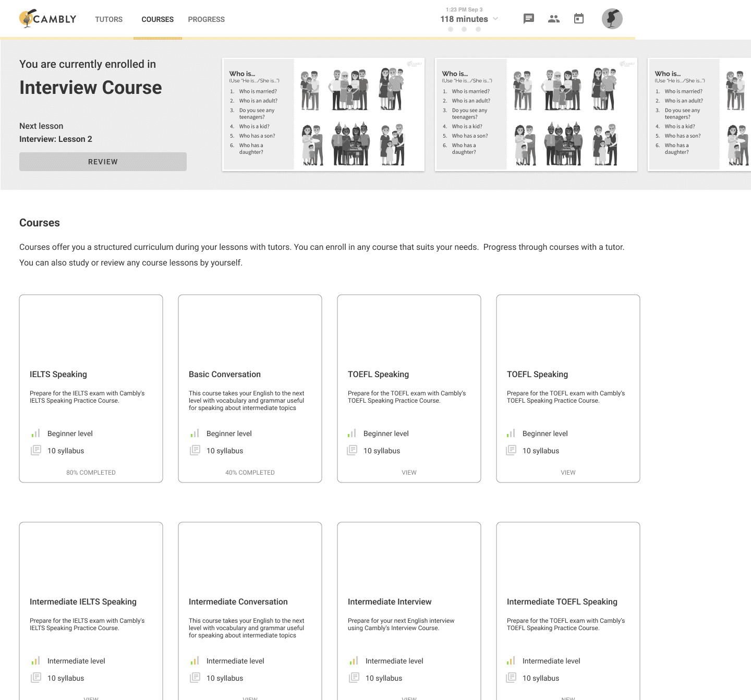Click the 'Interview Course' heading
This screenshot has width=751, height=700.
[x=91, y=88]
